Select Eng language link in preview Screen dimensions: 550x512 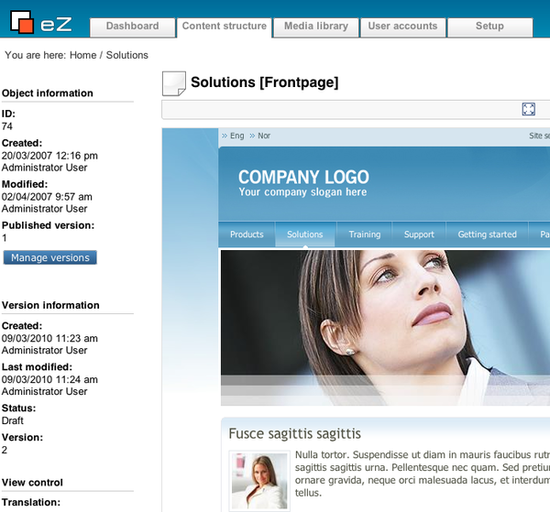(237, 136)
